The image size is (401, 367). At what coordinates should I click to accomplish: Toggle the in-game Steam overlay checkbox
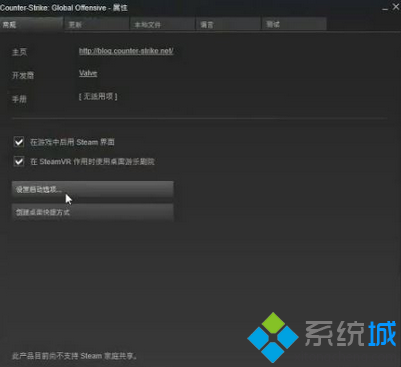pos(19,142)
